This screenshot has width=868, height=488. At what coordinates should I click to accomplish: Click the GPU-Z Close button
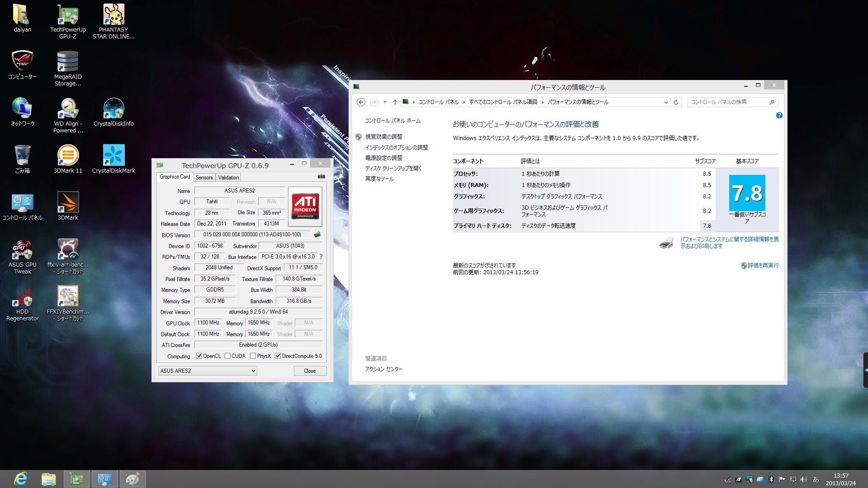coord(310,371)
